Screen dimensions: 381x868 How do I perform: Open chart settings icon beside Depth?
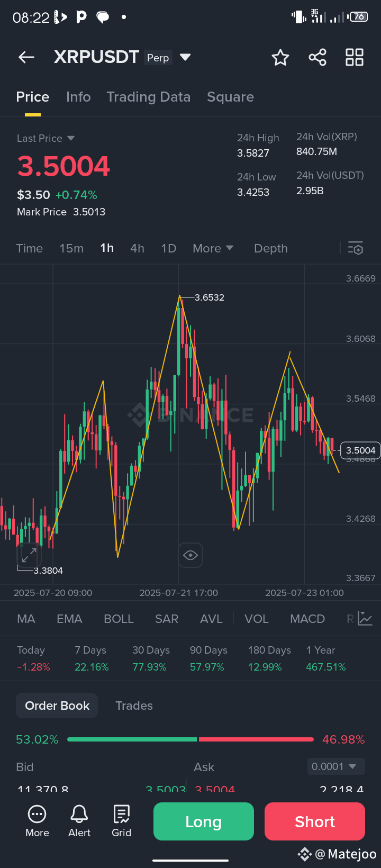pyautogui.click(x=356, y=248)
